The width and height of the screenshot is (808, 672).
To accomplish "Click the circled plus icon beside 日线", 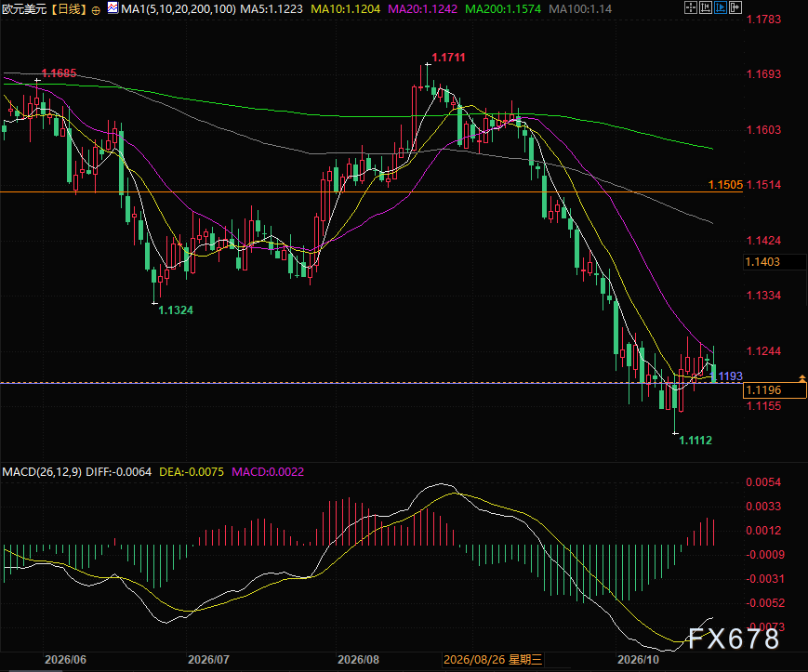I will 96,10.
